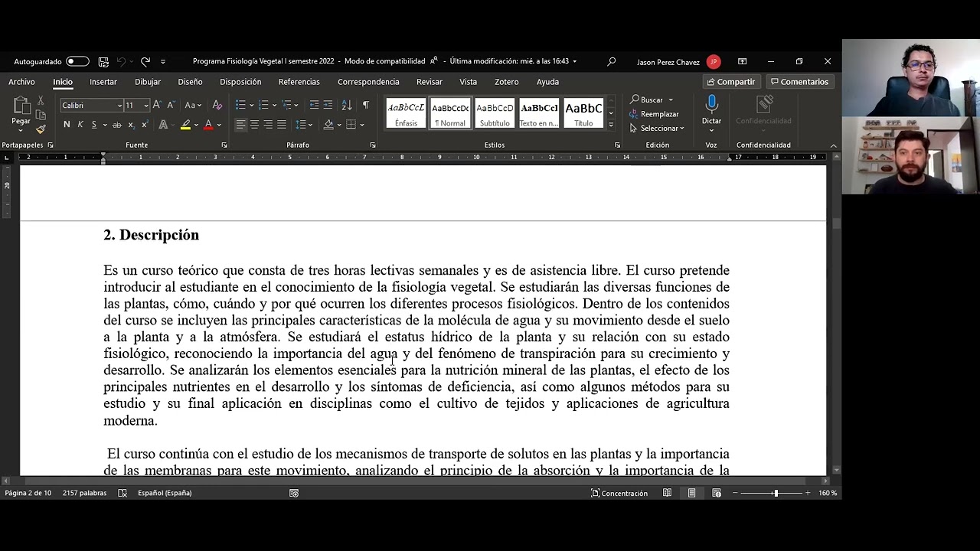Viewport: 980px width, 551px height.
Task: Switch to the Zotero tab
Action: [506, 82]
